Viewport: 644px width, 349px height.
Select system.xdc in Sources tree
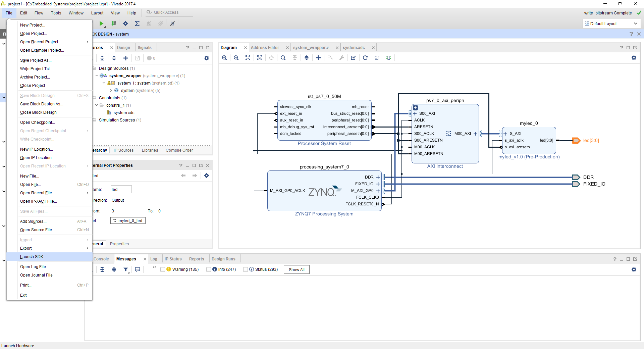click(x=124, y=113)
